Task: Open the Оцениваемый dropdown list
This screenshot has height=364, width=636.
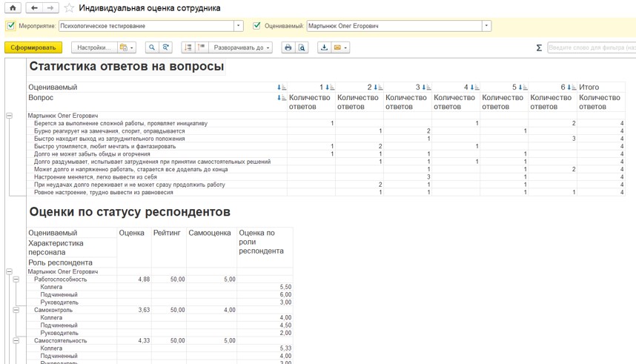Action: point(486,26)
